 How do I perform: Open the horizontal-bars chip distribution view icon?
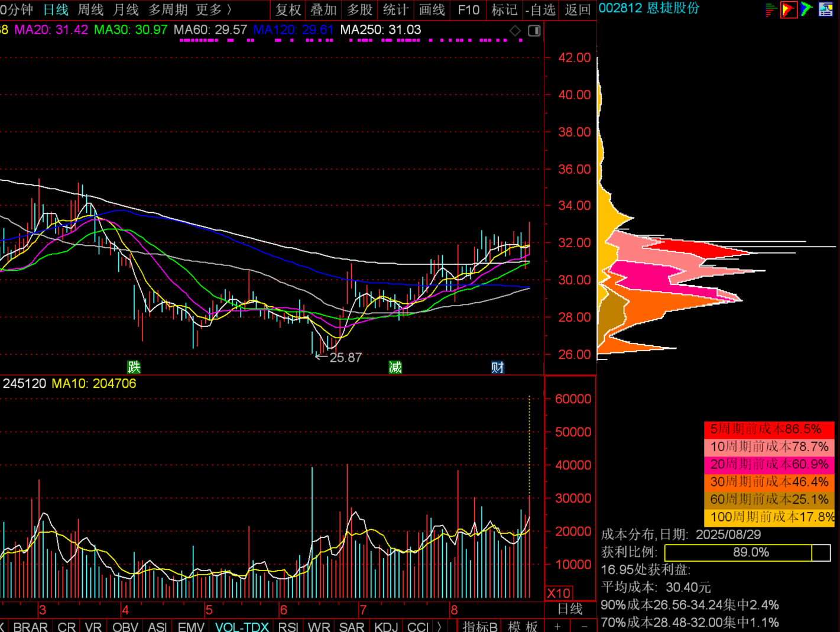coord(770,9)
